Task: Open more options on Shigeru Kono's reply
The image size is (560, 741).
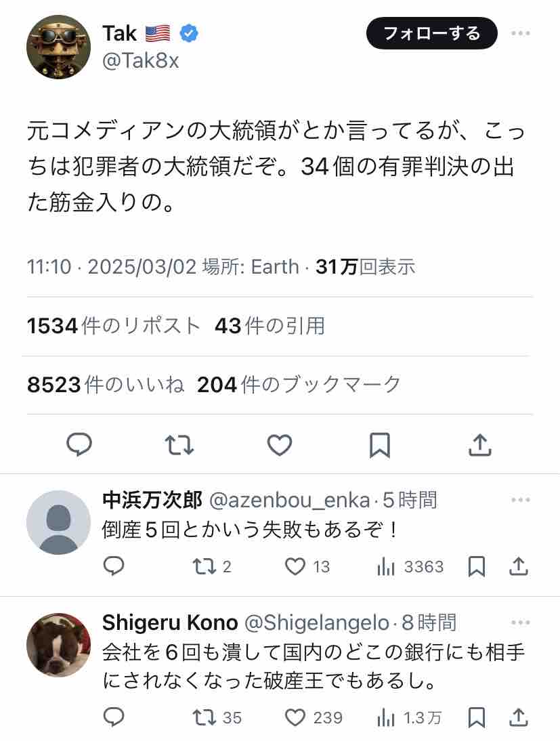Action: pyautogui.click(x=520, y=622)
